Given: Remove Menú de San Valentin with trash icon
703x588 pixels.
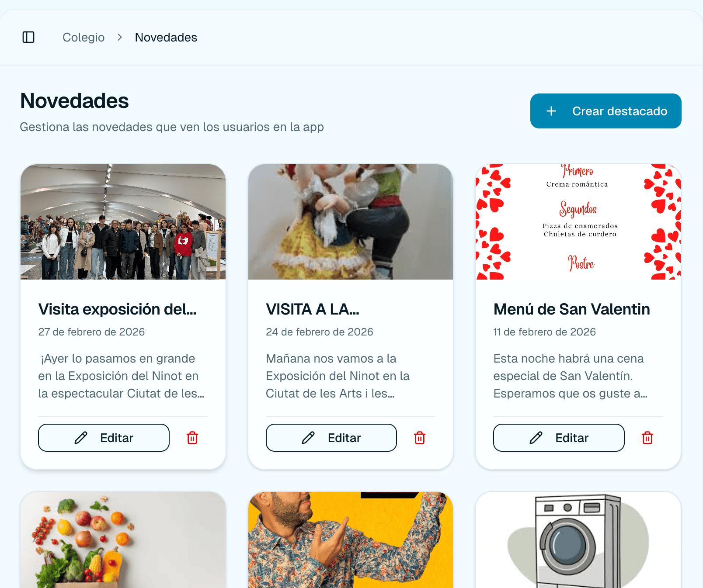Looking at the screenshot, I should [647, 438].
